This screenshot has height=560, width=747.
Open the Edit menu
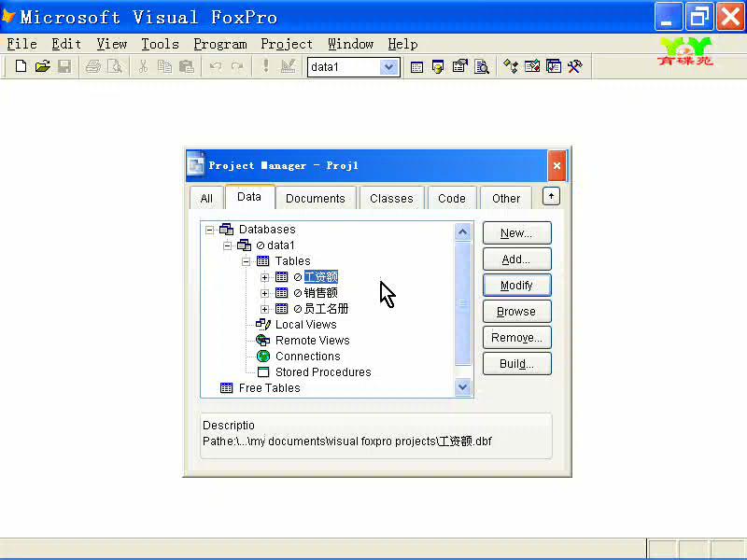click(x=66, y=44)
